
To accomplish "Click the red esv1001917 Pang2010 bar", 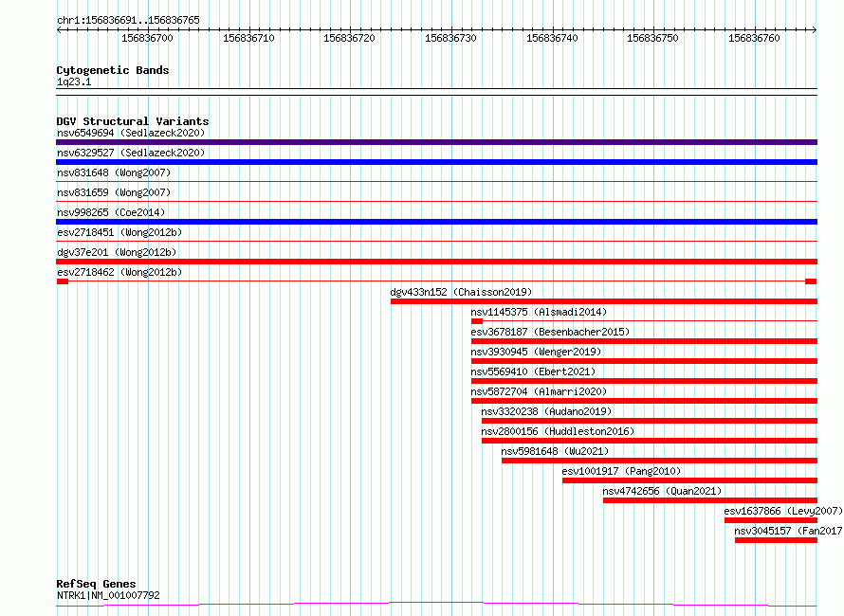I will [x=690, y=480].
